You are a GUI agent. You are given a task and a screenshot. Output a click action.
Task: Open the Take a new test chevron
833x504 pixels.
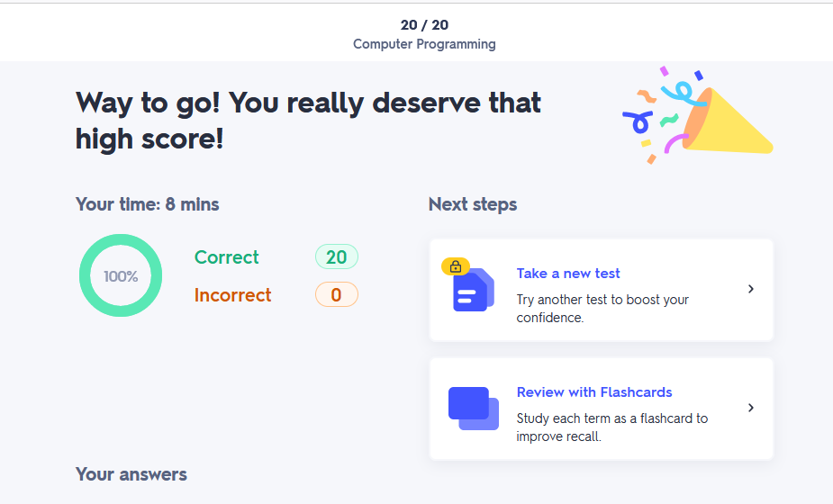[x=751, y=289]
